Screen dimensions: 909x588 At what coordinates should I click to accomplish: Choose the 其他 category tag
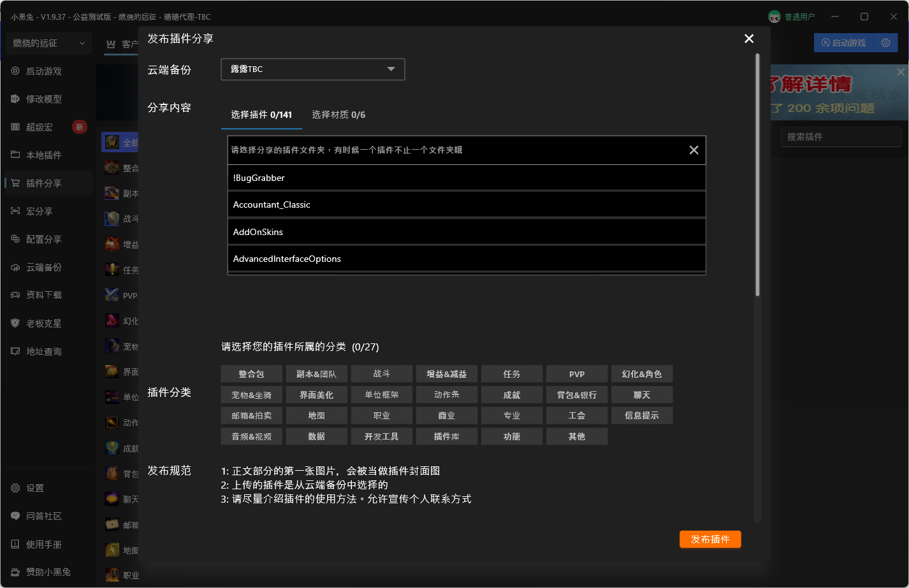[577, 436]
